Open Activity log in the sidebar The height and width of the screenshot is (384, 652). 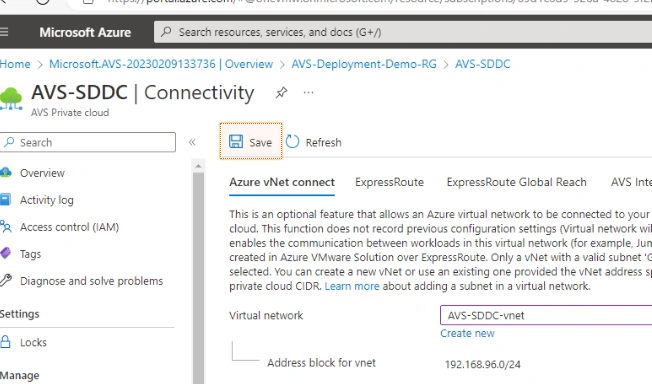tap(47, 200)
